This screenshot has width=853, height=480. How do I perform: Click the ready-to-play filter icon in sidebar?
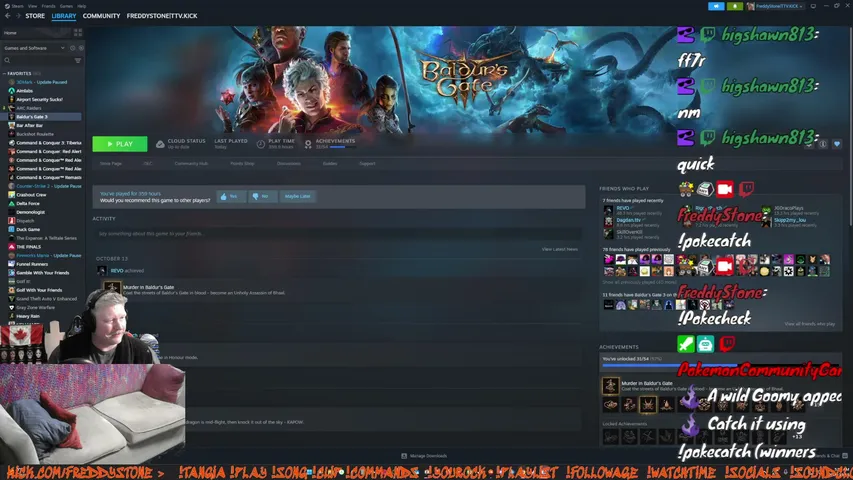(x=81, y=48)
